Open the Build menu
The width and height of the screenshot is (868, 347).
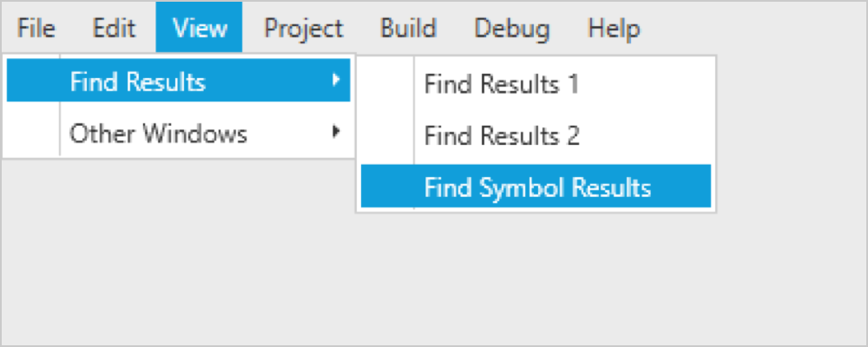click(408, 29)
